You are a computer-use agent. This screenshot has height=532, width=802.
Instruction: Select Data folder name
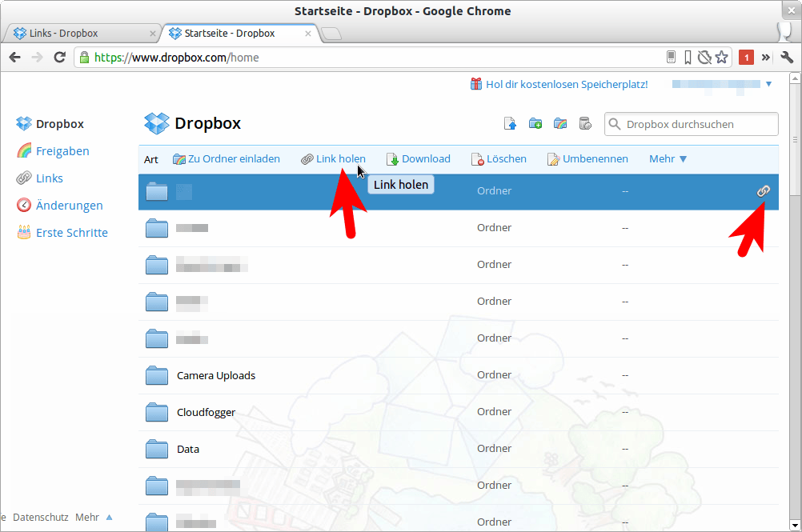[x=188, y=450]
